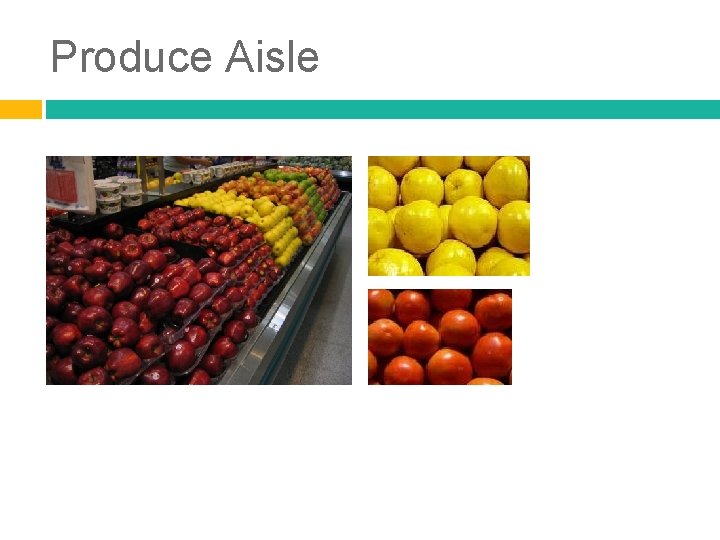Select the orange accent block beside the bar
This screenshot has height=540, width=720.
tap(21, 109)
